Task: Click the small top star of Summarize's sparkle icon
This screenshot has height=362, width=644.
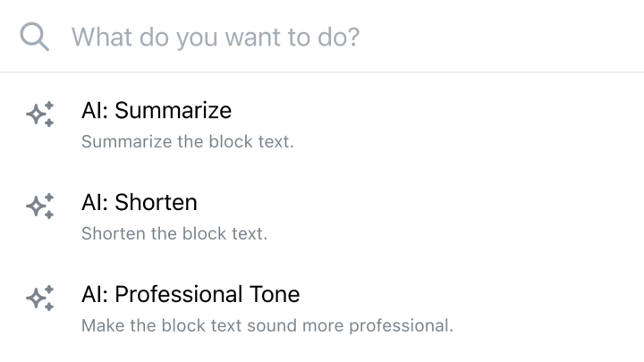Action: coord(49,105)
